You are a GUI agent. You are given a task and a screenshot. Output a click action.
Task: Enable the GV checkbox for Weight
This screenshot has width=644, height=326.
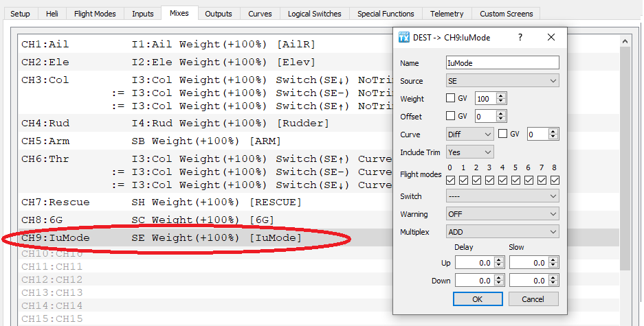(x=451, y=99)
